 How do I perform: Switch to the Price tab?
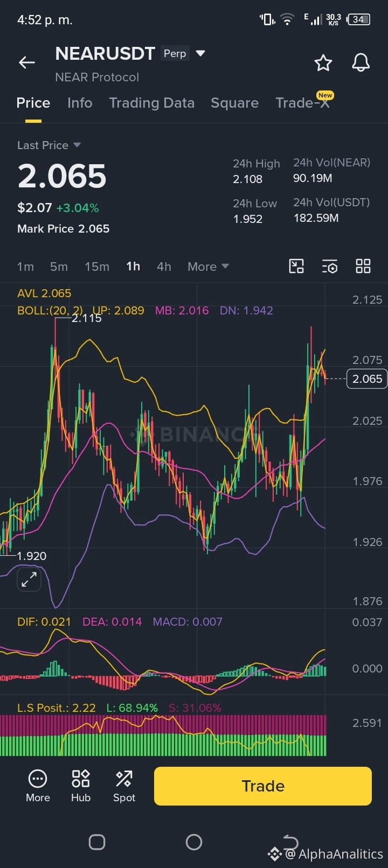point(33,103)
